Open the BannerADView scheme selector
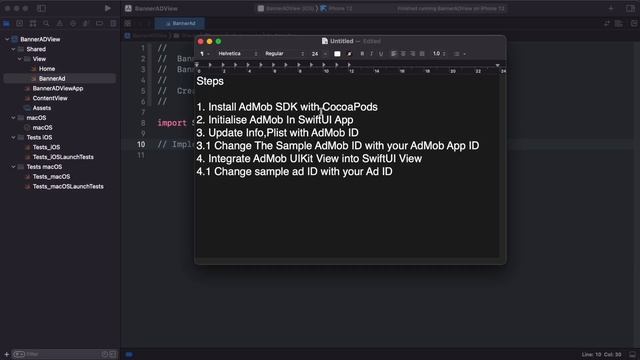Screen dimensions: 640x360 click(286, 8)
